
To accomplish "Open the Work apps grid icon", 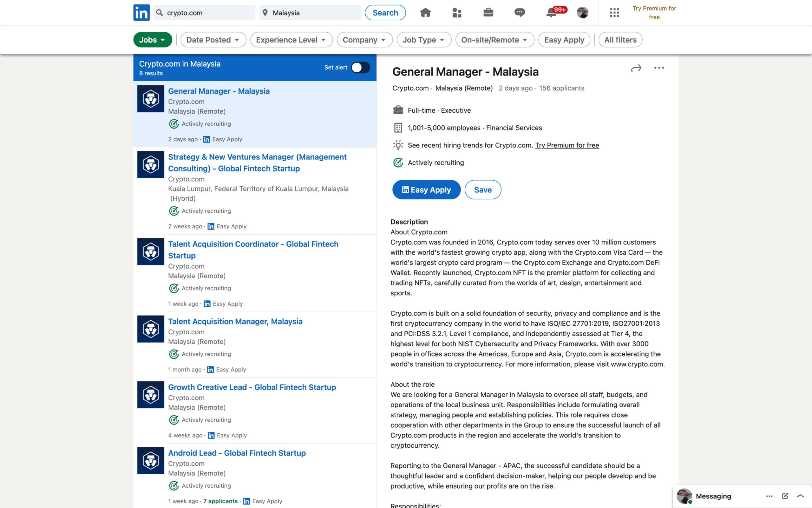I will (x=614, y=13).
